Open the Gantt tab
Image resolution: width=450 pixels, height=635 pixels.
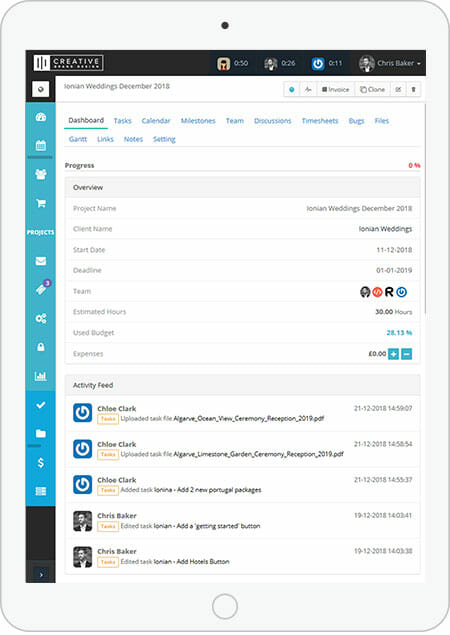(x=78, y=139)
